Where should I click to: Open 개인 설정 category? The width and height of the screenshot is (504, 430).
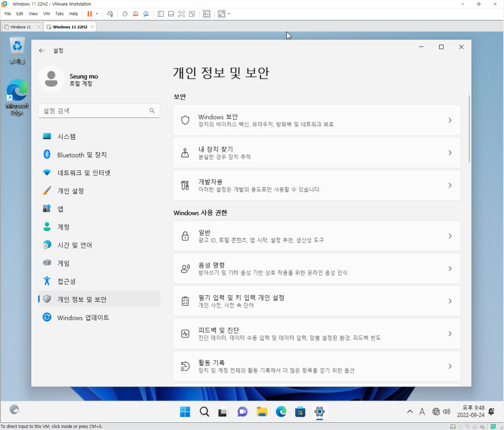click(x=99, y=191)
